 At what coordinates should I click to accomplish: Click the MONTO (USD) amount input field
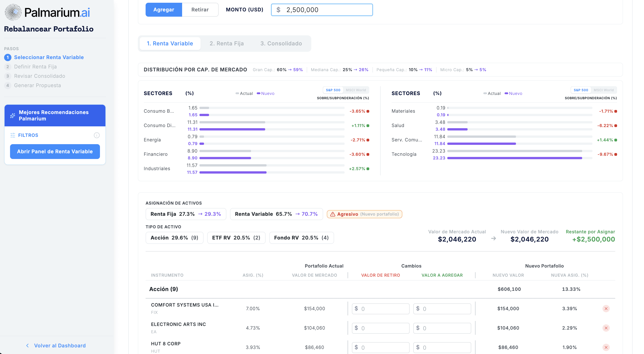(x=322, y=10)
